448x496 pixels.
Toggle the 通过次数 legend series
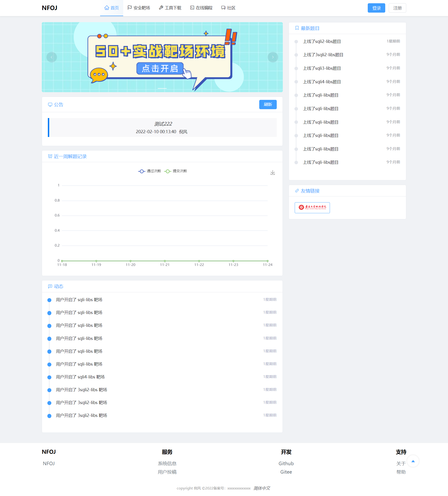pos(150,171)
